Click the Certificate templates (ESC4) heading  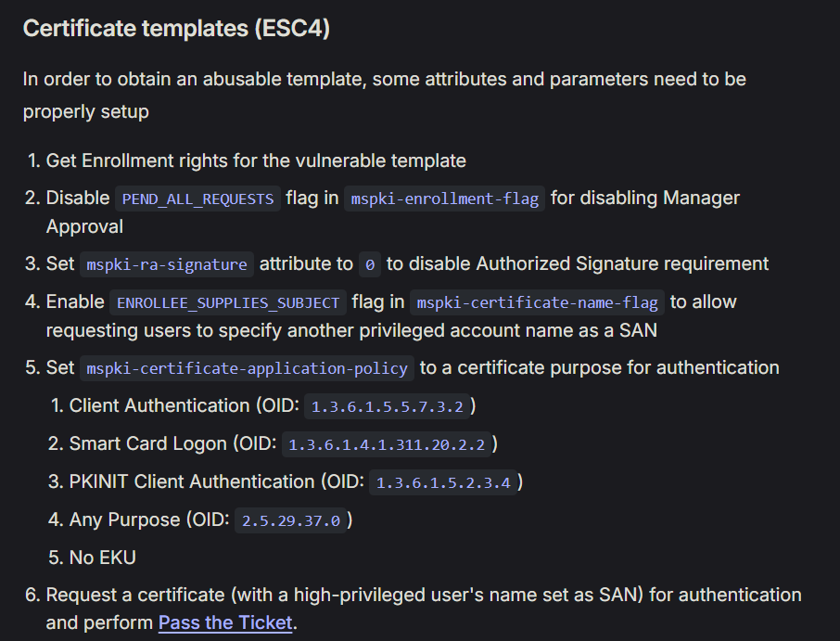point(176,29)
